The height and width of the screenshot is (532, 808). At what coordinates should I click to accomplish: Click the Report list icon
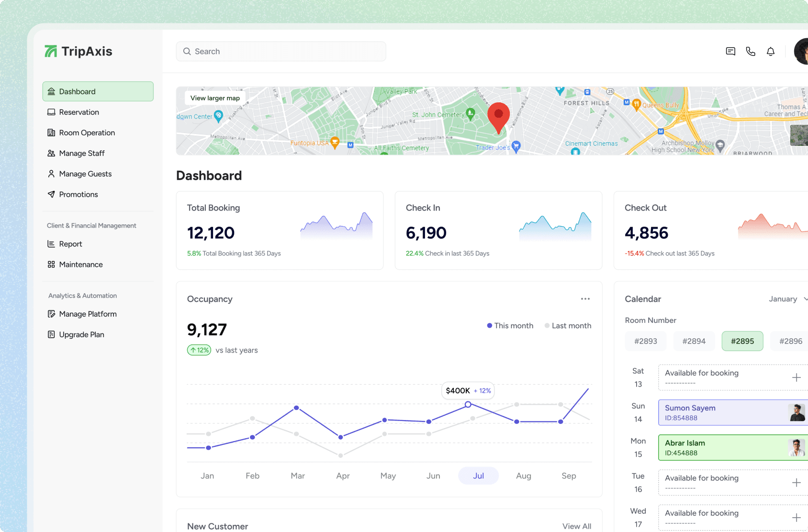coord(51,244)
